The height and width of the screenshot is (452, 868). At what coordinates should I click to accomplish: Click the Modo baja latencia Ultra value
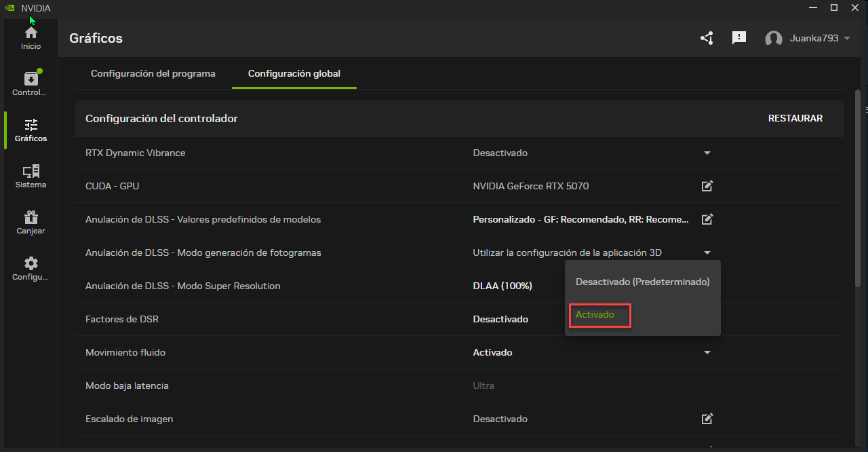point(484,385)
